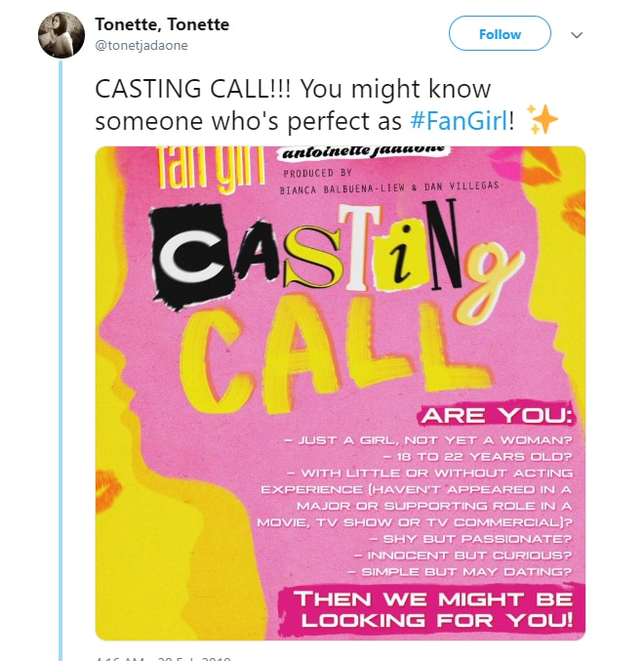The image size is (644, 661).
Task: Click the sparkles emoji in the tweet
Action: (543, 119)
